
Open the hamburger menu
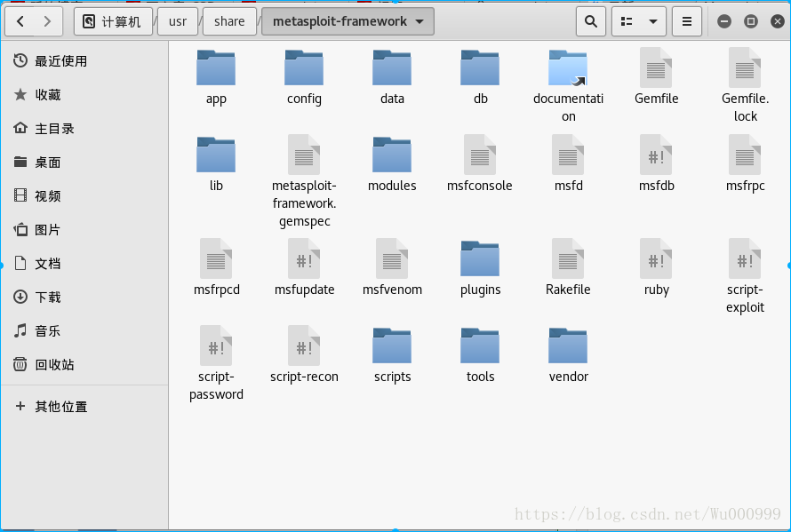click(x=687, y=21)
